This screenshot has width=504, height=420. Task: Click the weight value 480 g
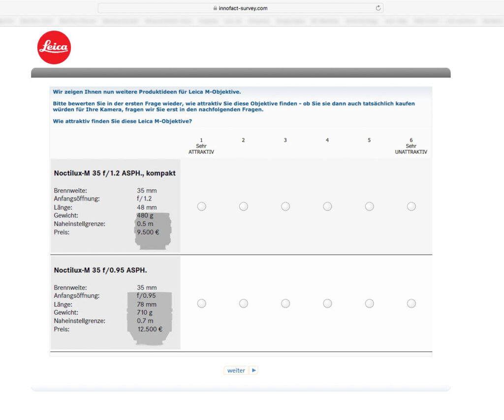[x=145, y=216]
